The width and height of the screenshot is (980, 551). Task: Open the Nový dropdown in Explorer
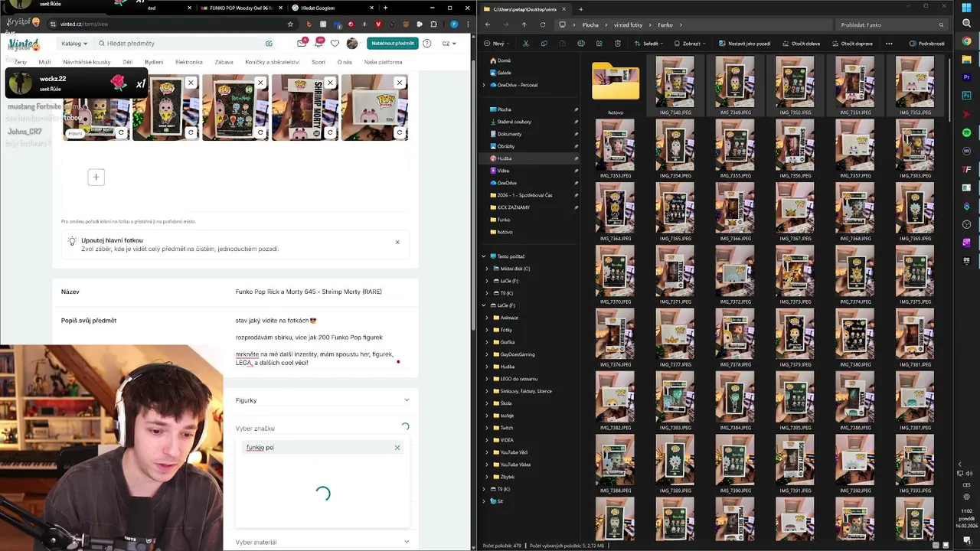pyautogui.click(x=496, y=44)
